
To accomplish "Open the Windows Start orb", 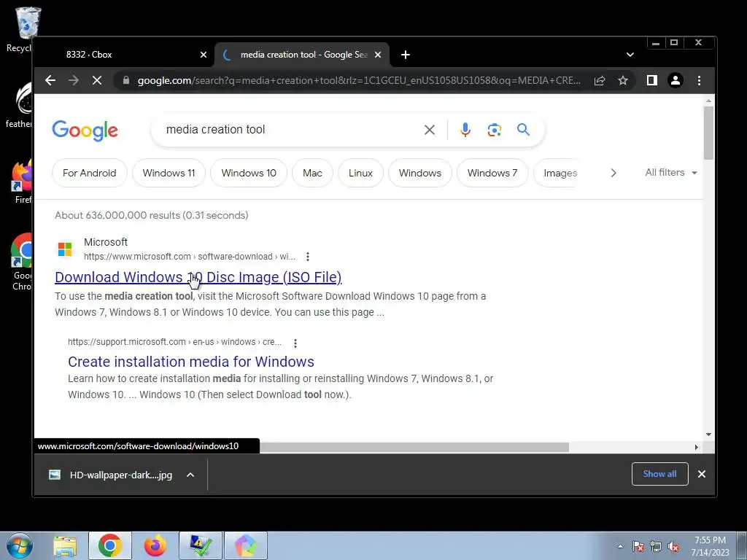I will coord(18,545).
